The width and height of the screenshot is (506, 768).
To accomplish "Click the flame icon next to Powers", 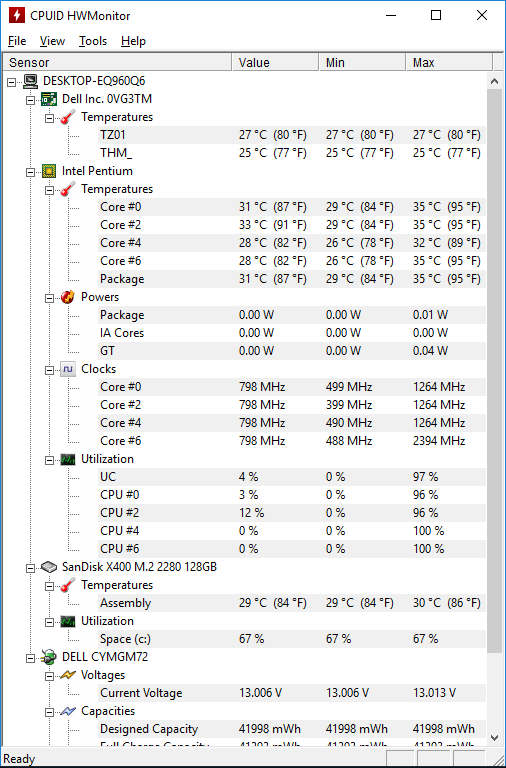I will (x=68, y=297).
